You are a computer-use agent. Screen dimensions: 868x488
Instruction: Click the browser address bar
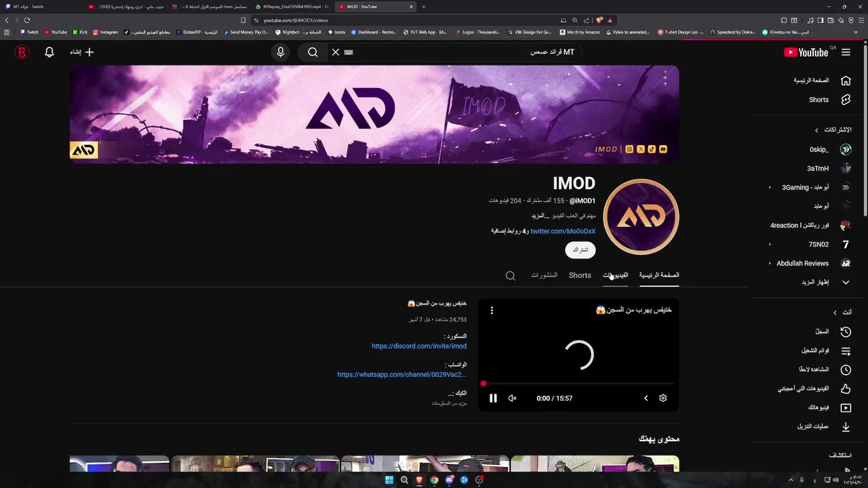point(407,20)
